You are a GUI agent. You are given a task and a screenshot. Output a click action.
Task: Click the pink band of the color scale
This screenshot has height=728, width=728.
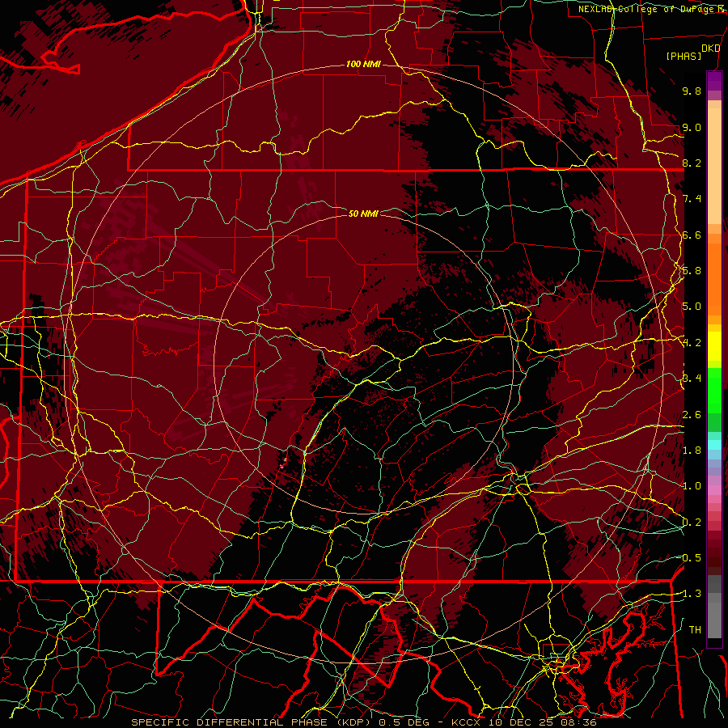point(714,490)
